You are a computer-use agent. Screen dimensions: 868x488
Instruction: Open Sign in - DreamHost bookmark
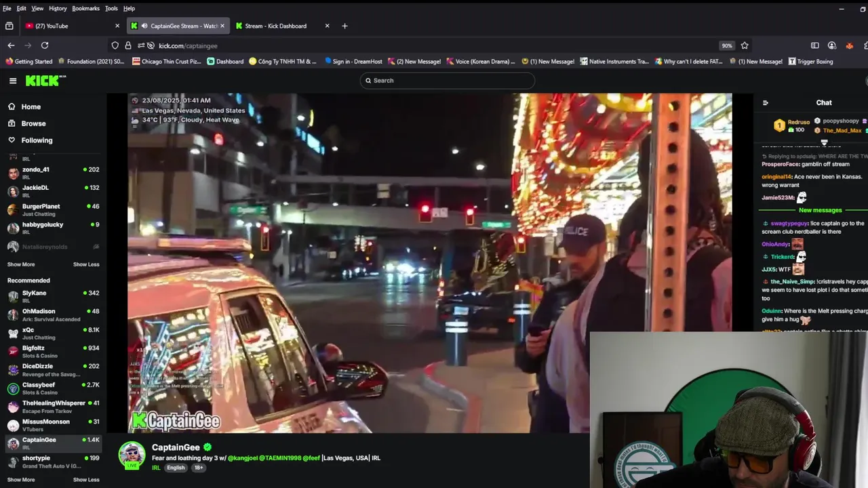coord(353,62)
